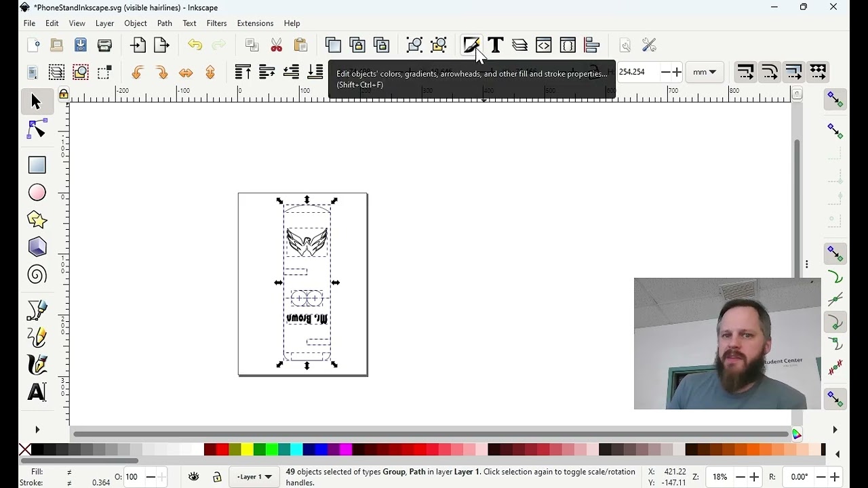The width and height of the screenshot is (868, 488).
Task: Select the Node editing tool
Action: coord(37,129)
